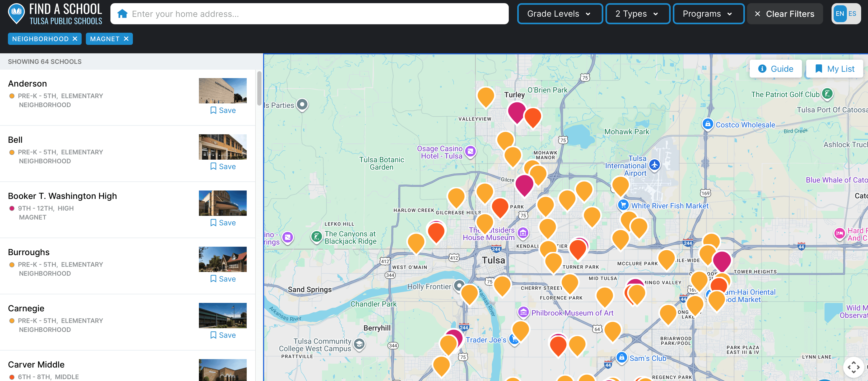Remove the NEIGHBORHOOD filter chip

click(x=75, y=39)
